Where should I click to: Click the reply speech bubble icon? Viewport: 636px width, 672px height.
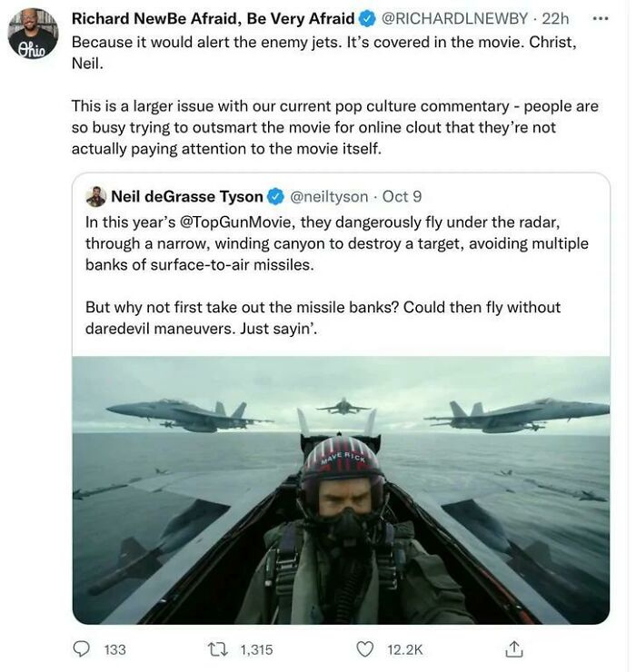point(82,649)
